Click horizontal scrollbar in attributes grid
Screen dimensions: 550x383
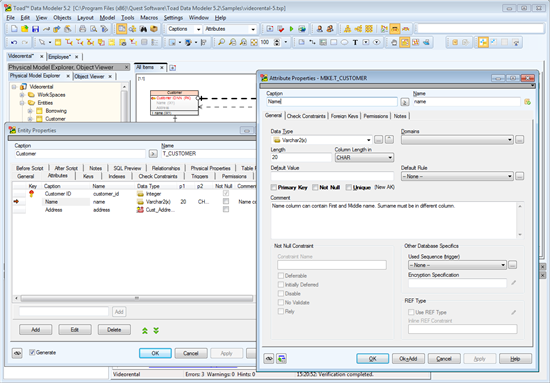(136, 298)
